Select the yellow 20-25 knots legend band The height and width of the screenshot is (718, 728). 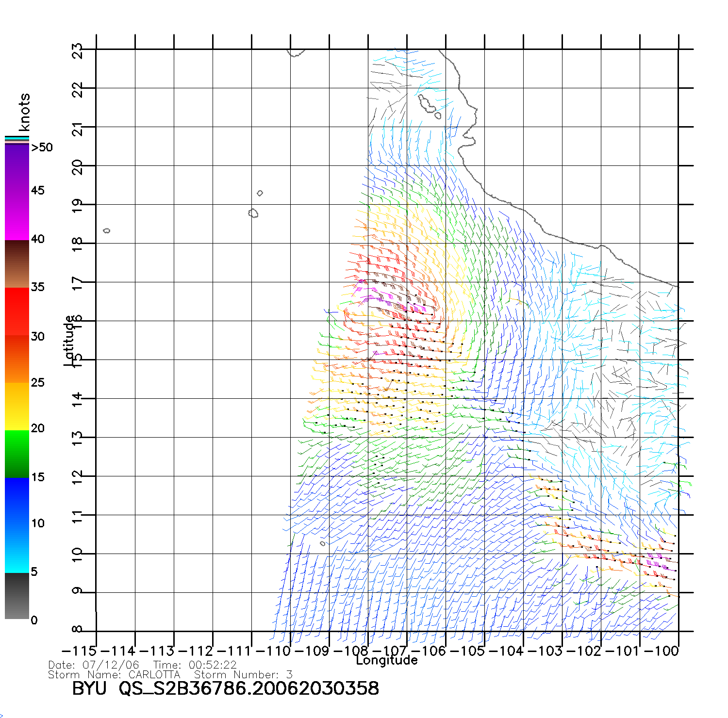pos(17,406)
